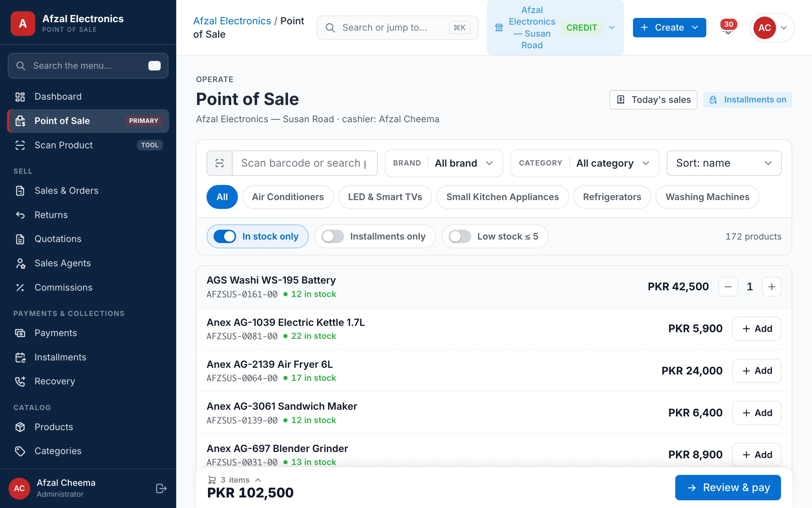
Task: Click the Products box icon
Action: pyautogui.click(x=20, y=427)
